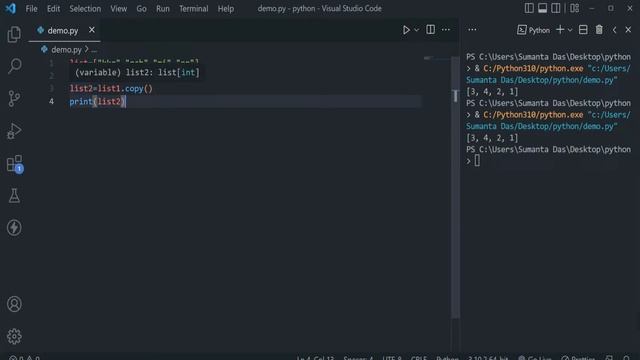Click the code 'print(list2)'

pos(98,102)
